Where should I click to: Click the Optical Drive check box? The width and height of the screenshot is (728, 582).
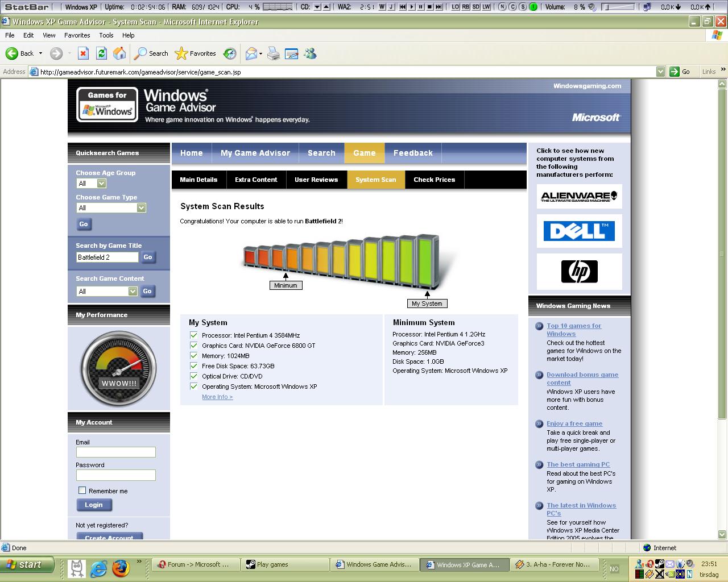[193, 376]
